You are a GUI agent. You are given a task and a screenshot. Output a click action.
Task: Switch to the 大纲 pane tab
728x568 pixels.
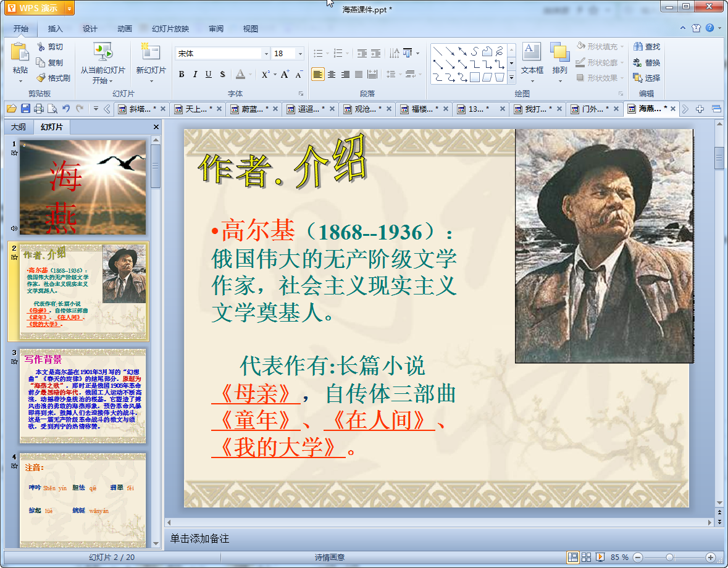point(19,127)
